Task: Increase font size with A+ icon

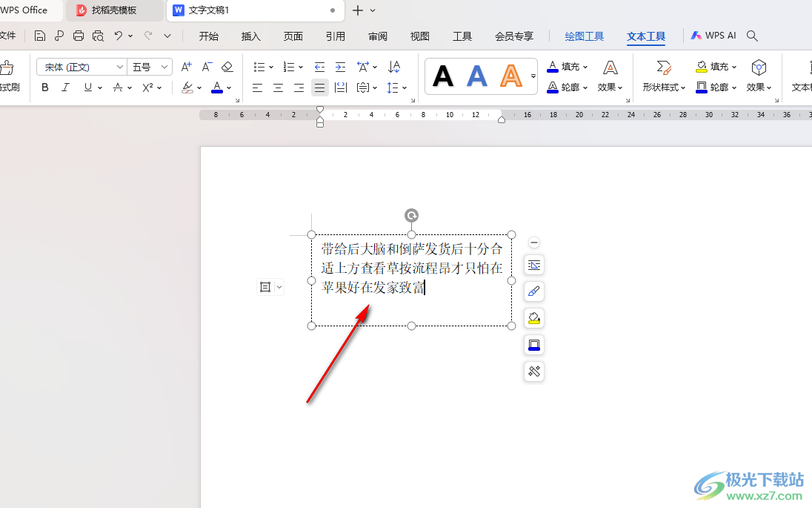Action: (x=187, y=67)
